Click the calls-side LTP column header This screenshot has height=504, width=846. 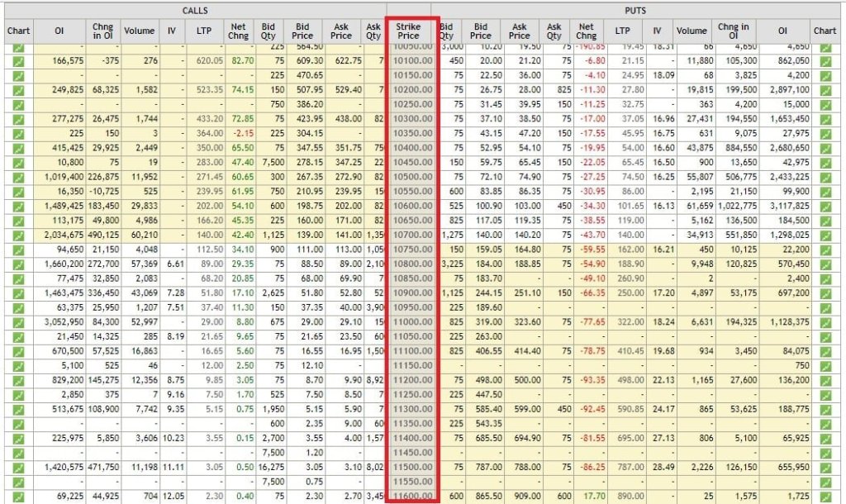[x=203, y=31]
